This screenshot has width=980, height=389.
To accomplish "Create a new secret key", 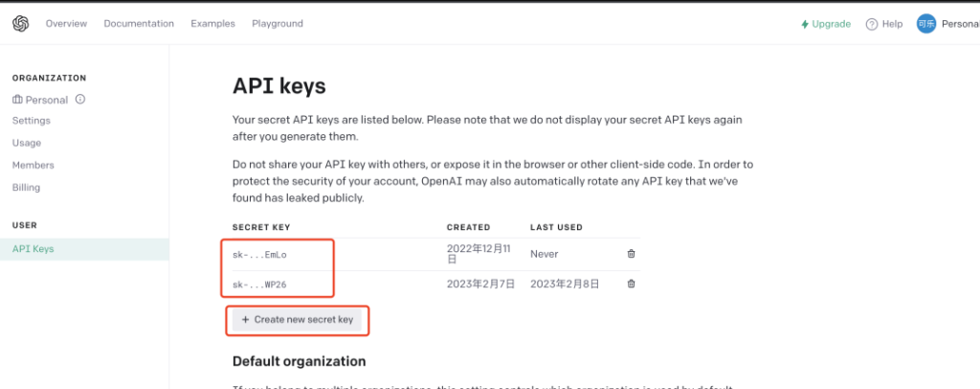I will (297, 320).
